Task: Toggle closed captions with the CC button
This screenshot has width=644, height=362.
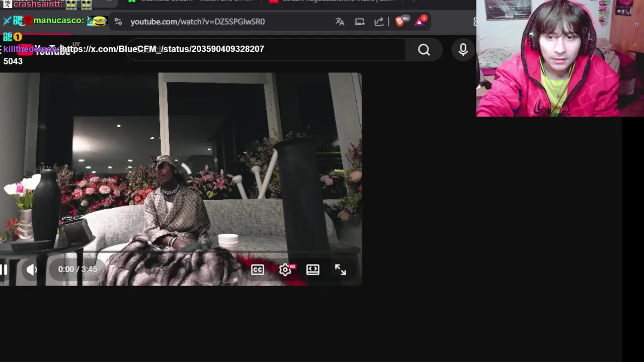Action: (x=258, y=269)
